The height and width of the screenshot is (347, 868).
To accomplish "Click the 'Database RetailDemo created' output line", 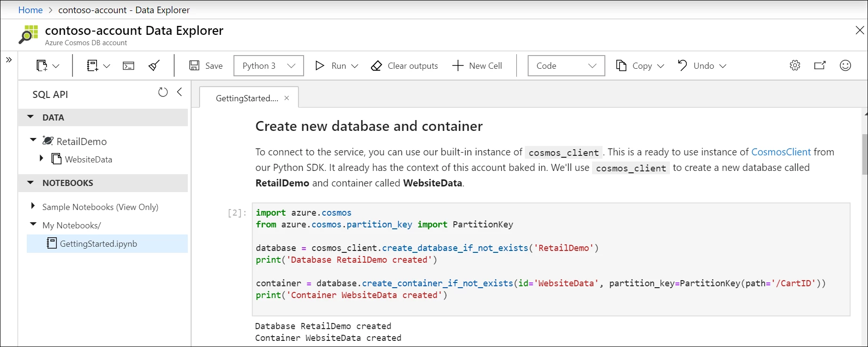I will pyautogui.click(x=323, y=326).
